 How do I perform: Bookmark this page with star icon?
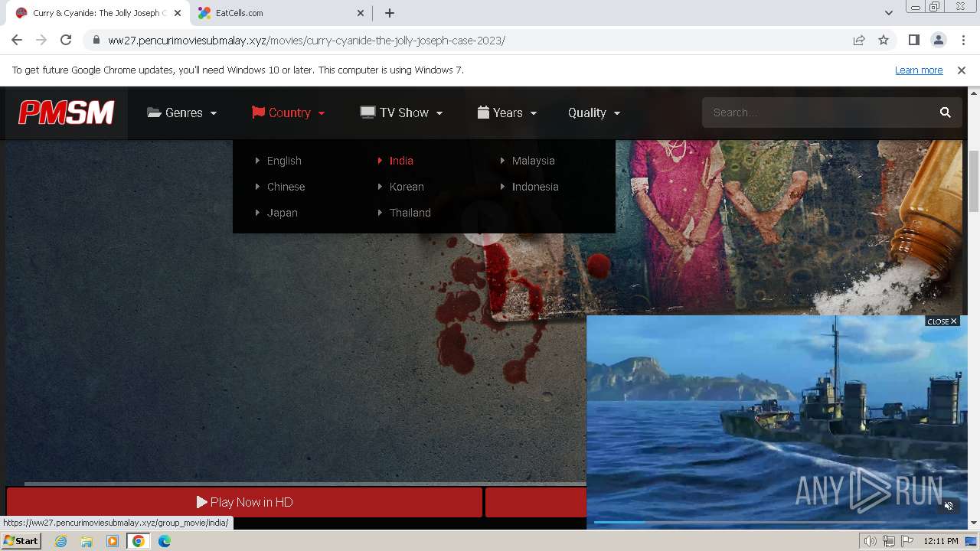pyautogui.click(x=884, y=41)
